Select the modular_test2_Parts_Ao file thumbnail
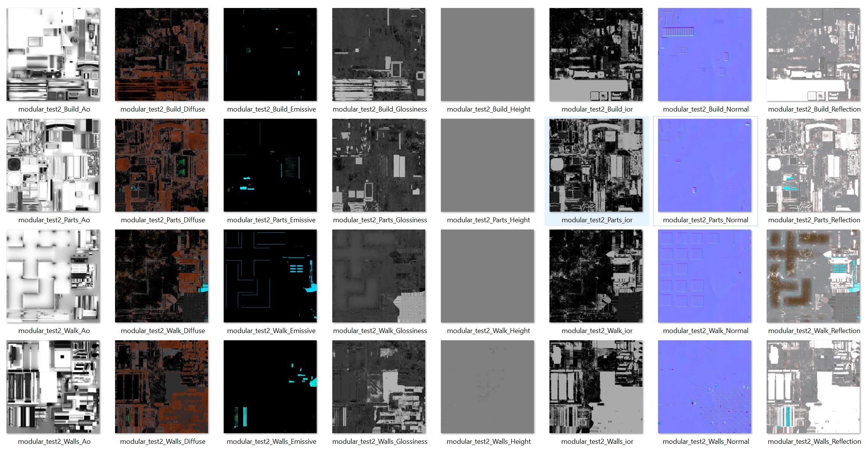 pyautogui.click(x=53, y=165)
